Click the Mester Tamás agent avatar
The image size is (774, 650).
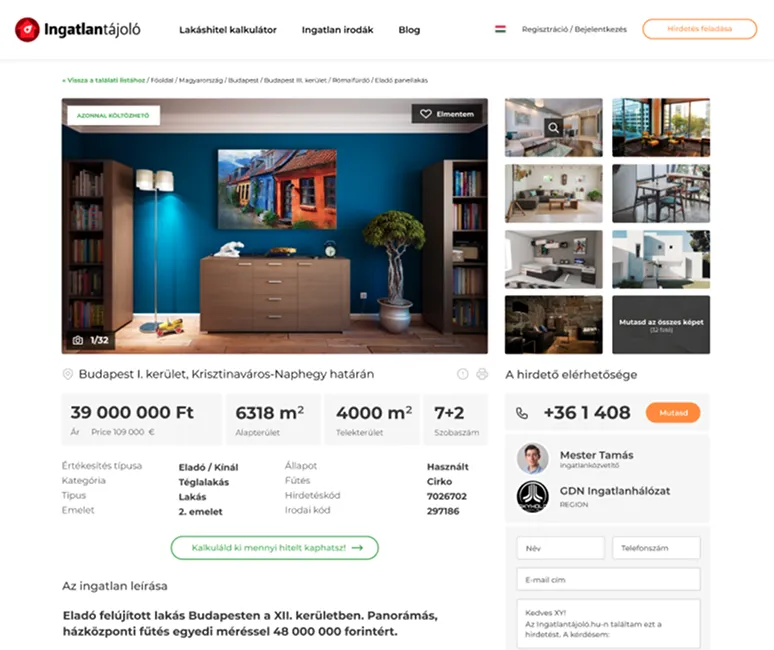(532, 458)
